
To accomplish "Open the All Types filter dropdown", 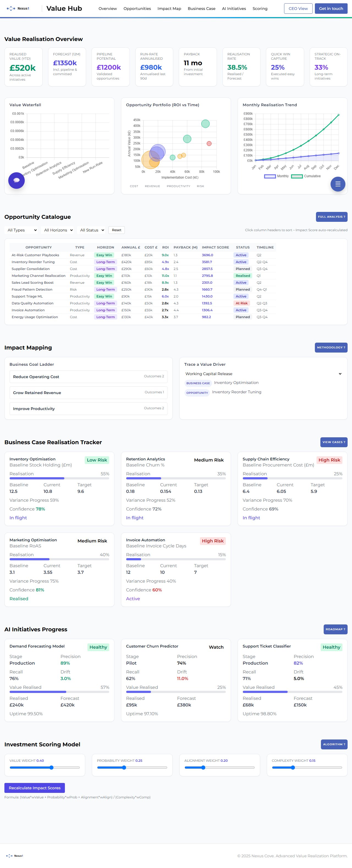I will coord(22,230).
